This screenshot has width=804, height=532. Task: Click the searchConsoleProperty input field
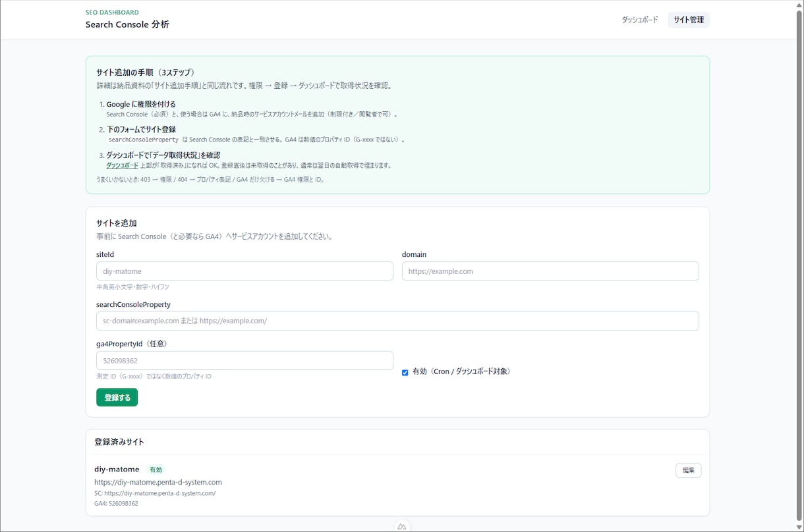click(x=397, y=321)
